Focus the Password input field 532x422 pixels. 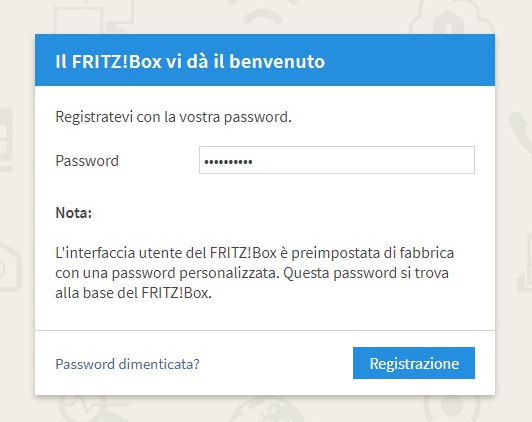pyautogui.click(x=337, y=160)
